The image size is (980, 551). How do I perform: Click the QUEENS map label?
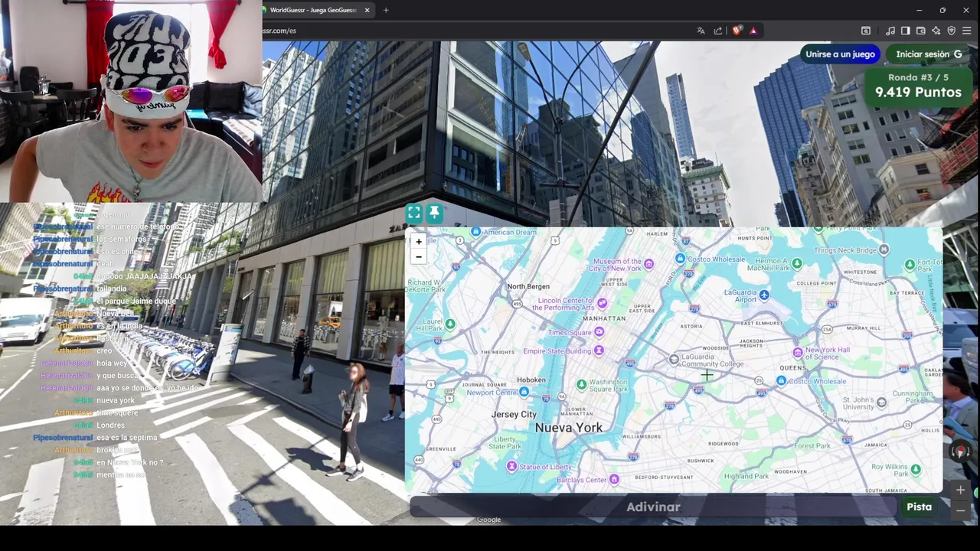(x=793, y=368)
